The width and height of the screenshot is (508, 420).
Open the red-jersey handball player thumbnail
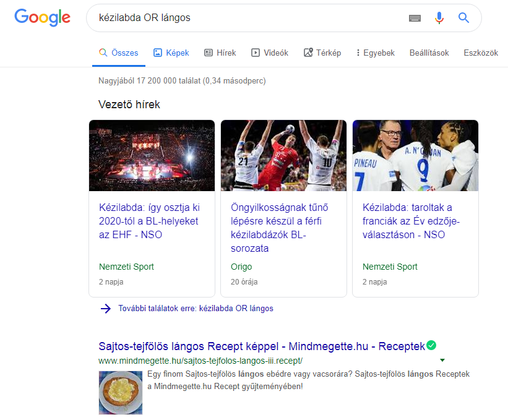click(x=283, y=155)
